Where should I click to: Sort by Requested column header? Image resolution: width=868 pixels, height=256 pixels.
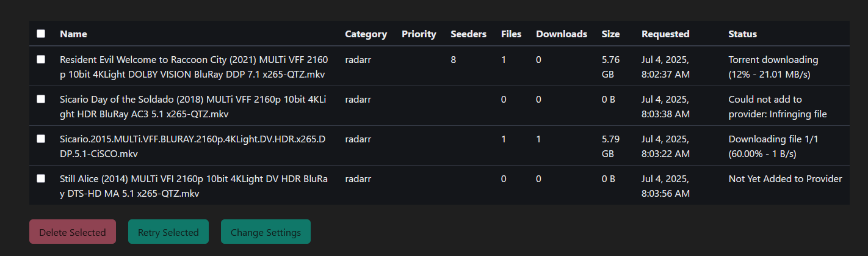[665, 34]
